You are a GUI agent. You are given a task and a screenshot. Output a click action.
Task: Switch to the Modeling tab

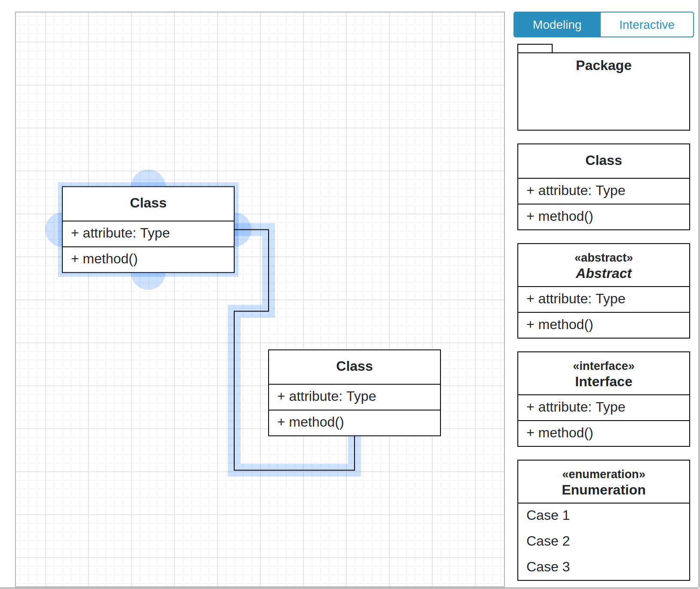coord(557,24)
